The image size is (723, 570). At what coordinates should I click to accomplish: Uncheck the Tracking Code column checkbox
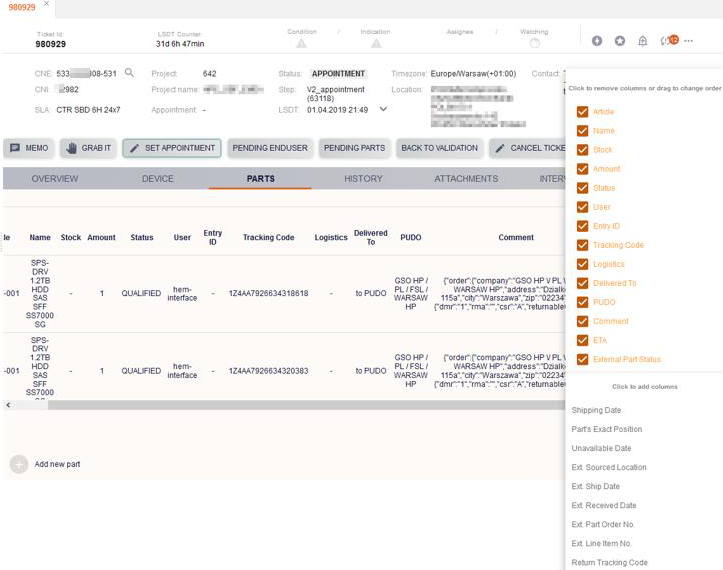[582, 245]
